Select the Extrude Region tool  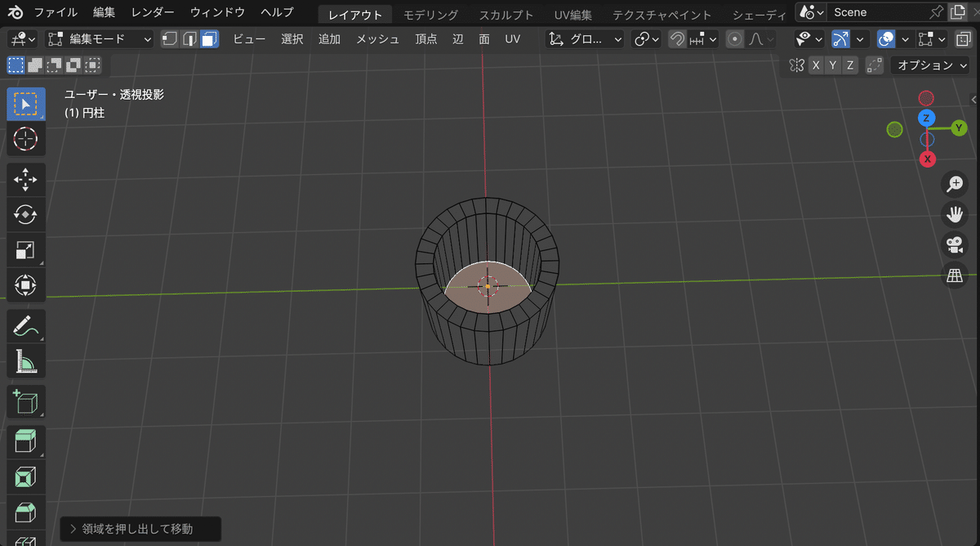pyautogui.click(x=26, y=441)
